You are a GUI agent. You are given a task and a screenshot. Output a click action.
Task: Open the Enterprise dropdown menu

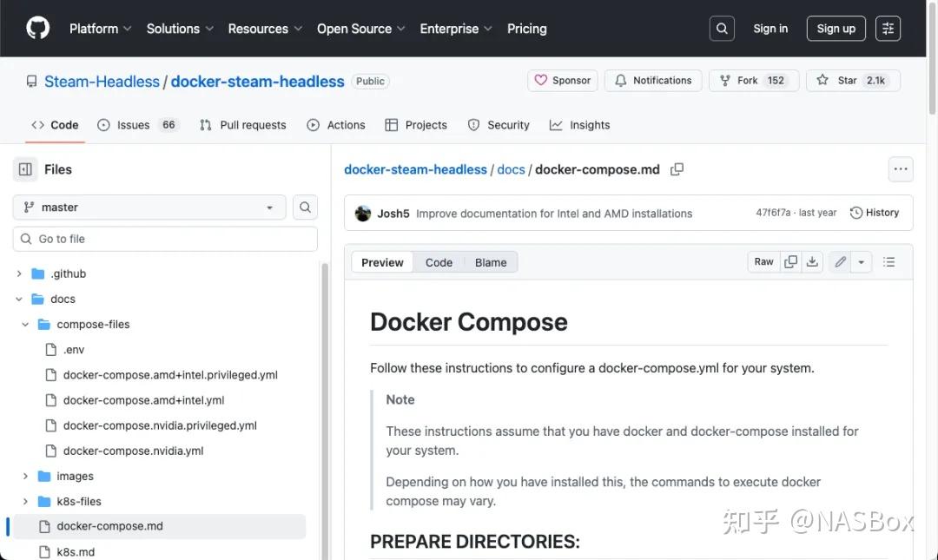click(456, 29)
